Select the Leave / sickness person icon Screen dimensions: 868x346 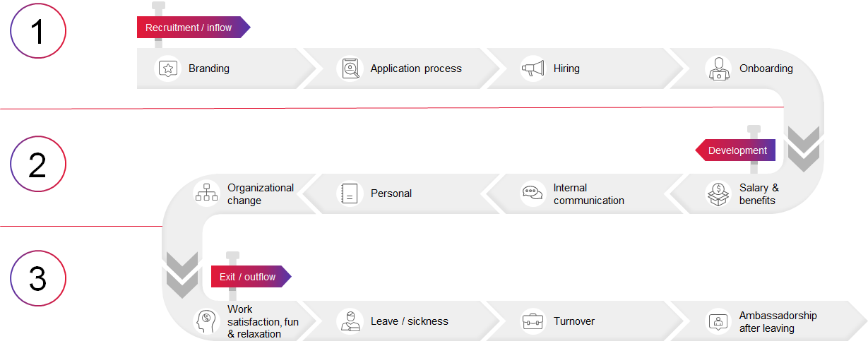349,321
